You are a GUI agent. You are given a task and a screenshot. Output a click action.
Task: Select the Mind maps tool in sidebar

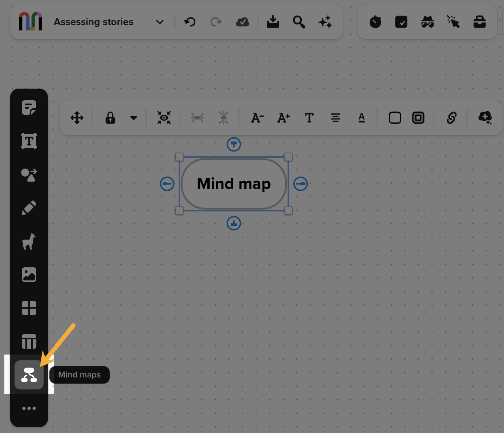click(x=29, y=375)
